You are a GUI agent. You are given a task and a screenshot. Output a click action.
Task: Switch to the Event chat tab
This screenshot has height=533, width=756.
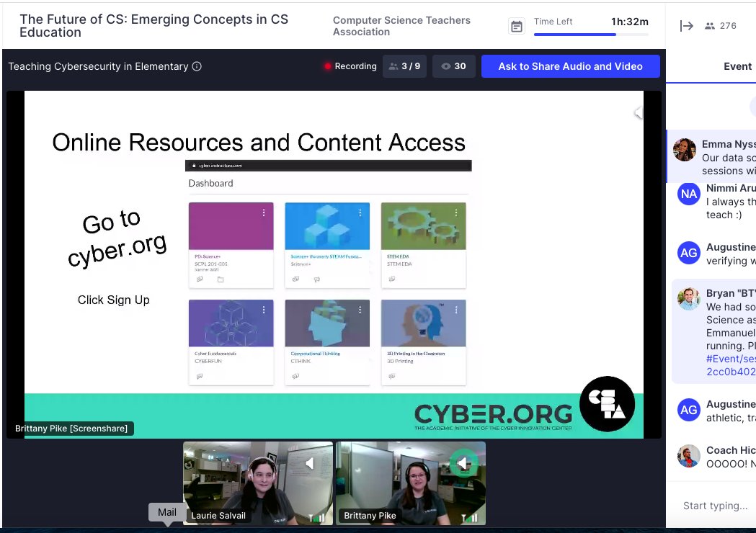[x=737, y=66]
